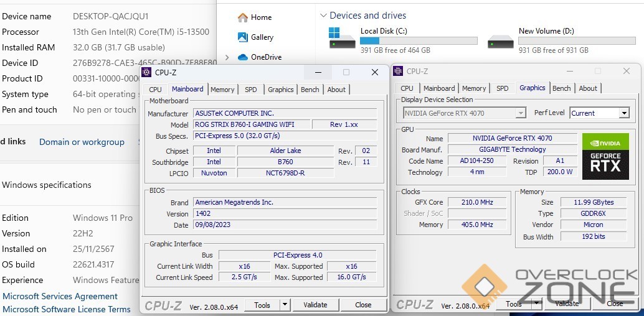Click the Tools button in Graphics window
644x316 pixels.
(x=514, y=304)
